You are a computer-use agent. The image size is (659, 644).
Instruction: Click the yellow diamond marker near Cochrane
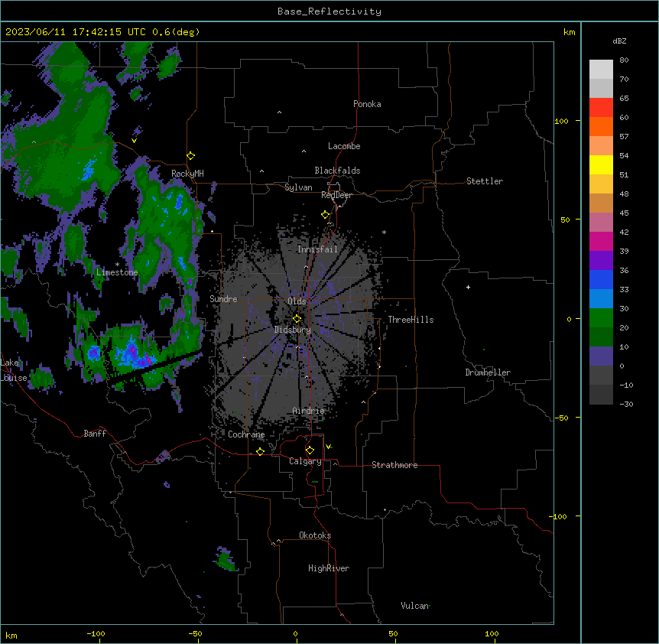(x=260, y=451)
